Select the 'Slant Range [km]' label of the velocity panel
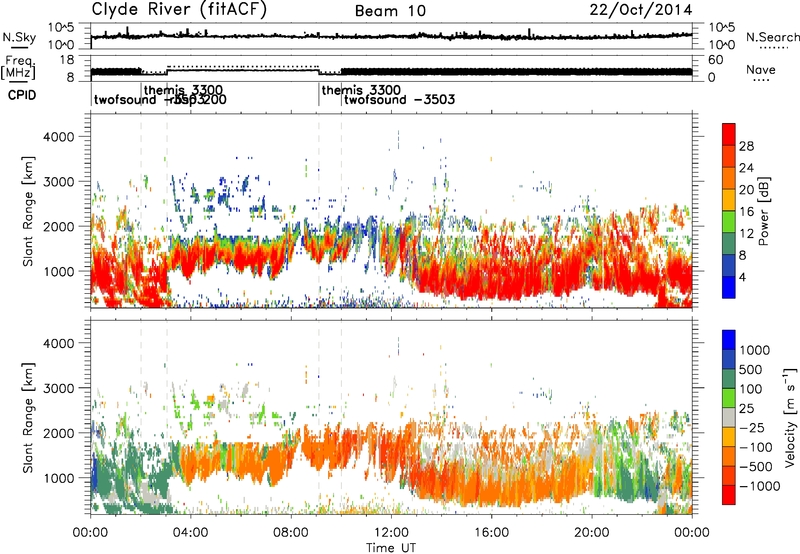 [28, 418]
